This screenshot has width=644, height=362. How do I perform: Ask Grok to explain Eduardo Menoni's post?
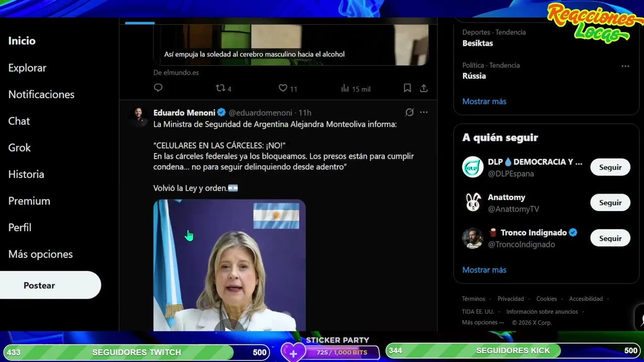pos(410,112)
